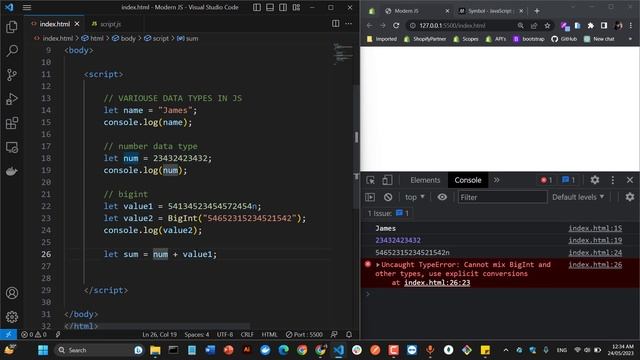Activate the DevTools inspect element picker
This screenshot has width=640, height=360.
point(371,180)
